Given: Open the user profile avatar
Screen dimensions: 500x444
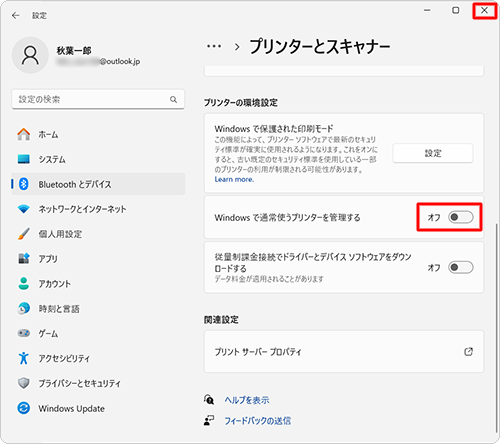Looking at the screenshot, I should 30,55.
